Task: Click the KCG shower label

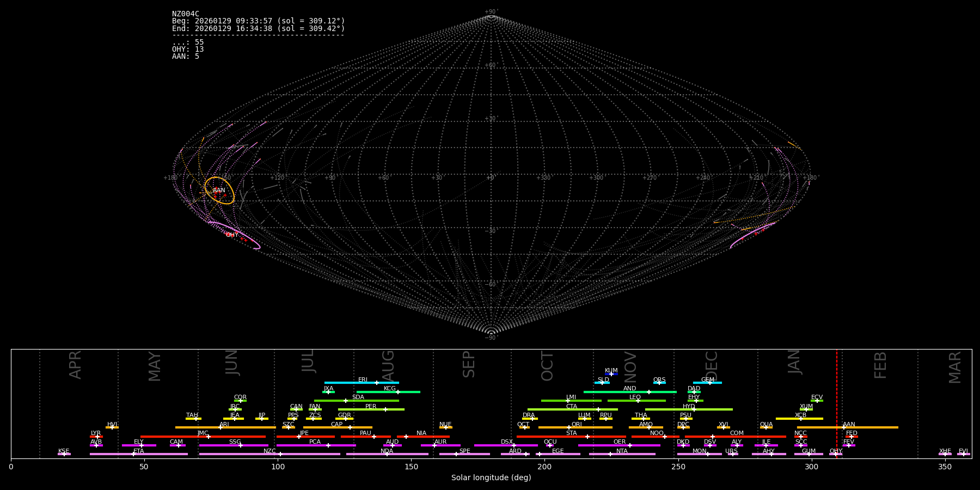Action: [390, 388]
